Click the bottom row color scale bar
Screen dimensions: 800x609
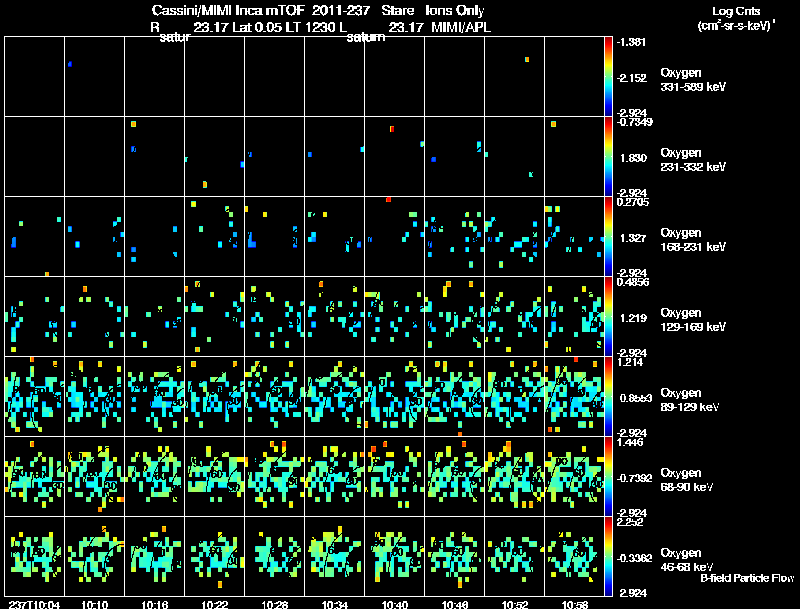(x=608, y=556)
